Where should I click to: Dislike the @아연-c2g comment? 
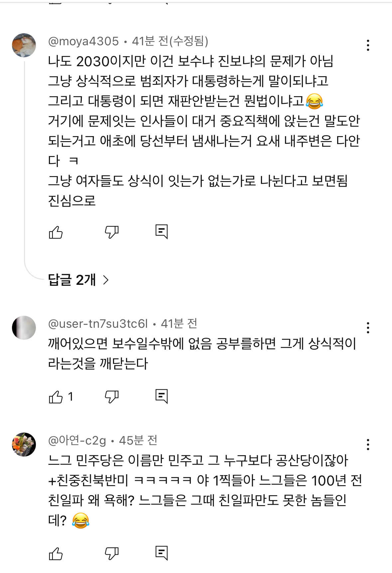(112, 554)
